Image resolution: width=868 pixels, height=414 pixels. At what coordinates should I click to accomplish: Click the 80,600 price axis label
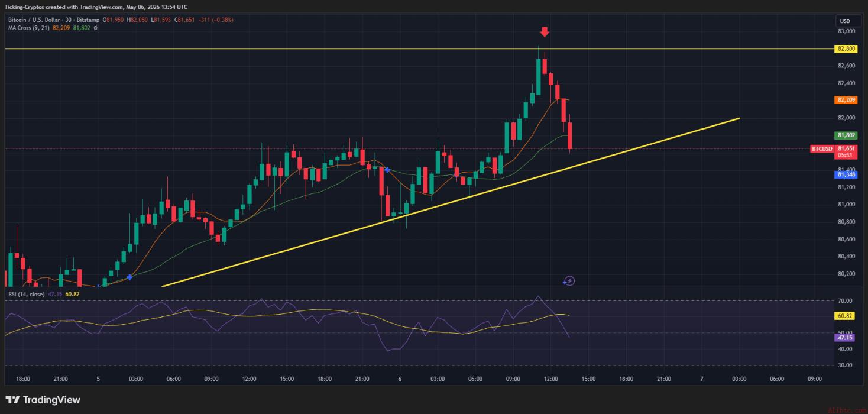click(x=847, y=240)
